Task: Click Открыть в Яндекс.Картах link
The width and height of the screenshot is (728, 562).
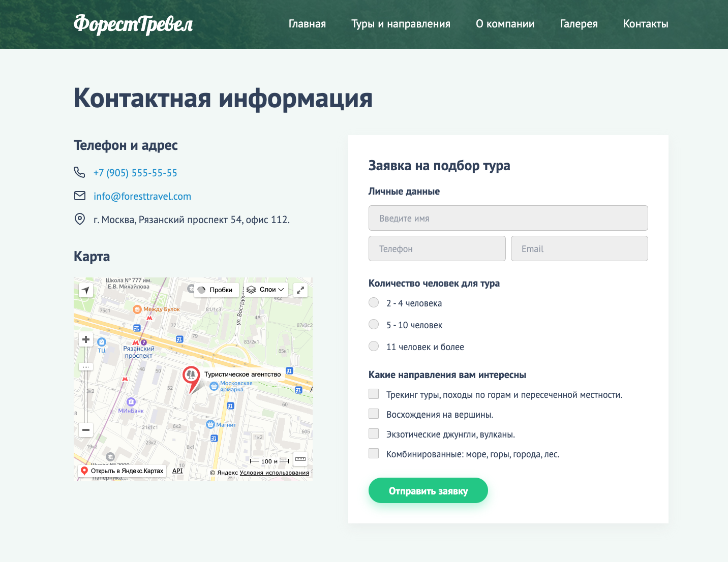Action: (122, 471)
